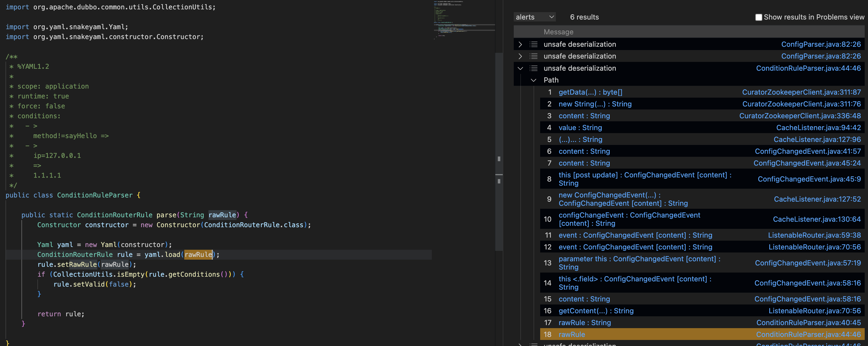Open the alerts result-set dropdown
The image size is (868, 346).
(534, 17)
